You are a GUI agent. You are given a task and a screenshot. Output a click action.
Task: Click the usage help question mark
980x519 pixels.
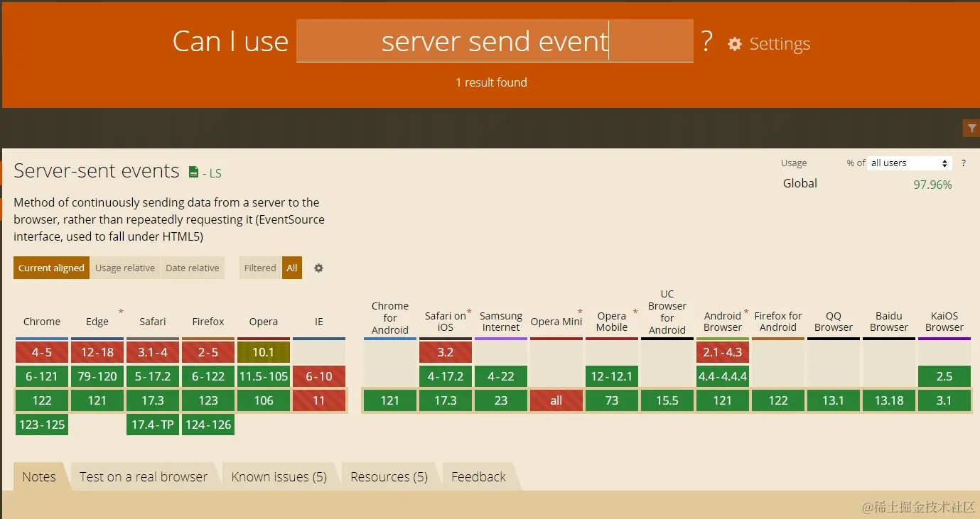coord(963,163)
